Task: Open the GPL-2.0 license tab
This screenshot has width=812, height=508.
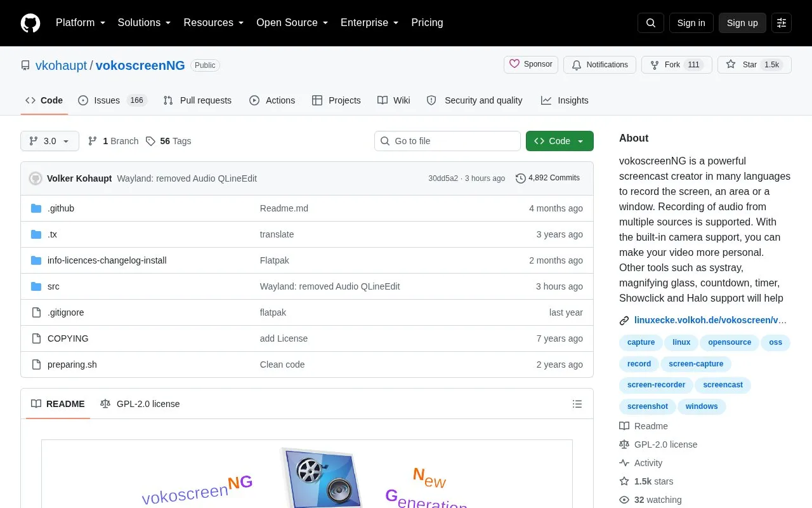Action: click(x=140, y=404)
